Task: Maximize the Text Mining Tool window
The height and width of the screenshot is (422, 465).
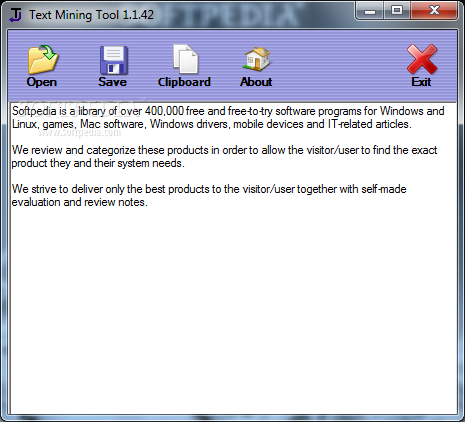Action: click(397, 11)
